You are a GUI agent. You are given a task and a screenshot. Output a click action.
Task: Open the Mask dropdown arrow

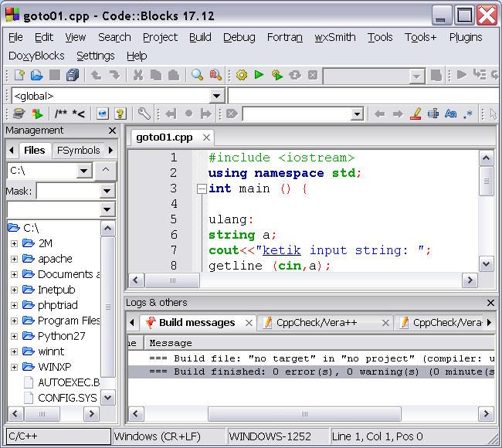click(107, 192)
